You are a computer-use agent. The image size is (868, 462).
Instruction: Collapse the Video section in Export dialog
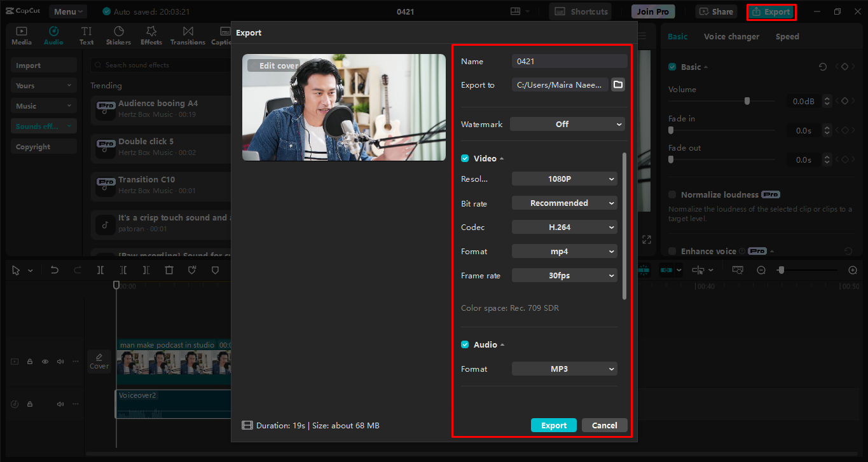[502, 159]
